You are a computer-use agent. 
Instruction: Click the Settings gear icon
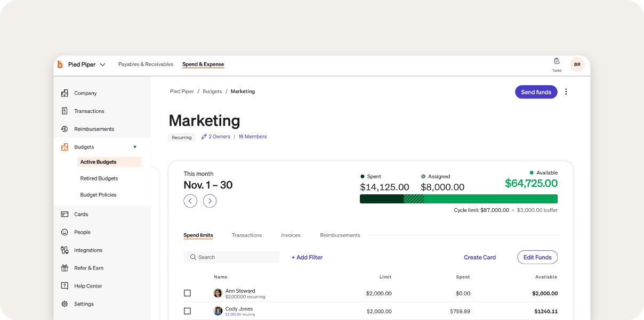tap(65, 304)
